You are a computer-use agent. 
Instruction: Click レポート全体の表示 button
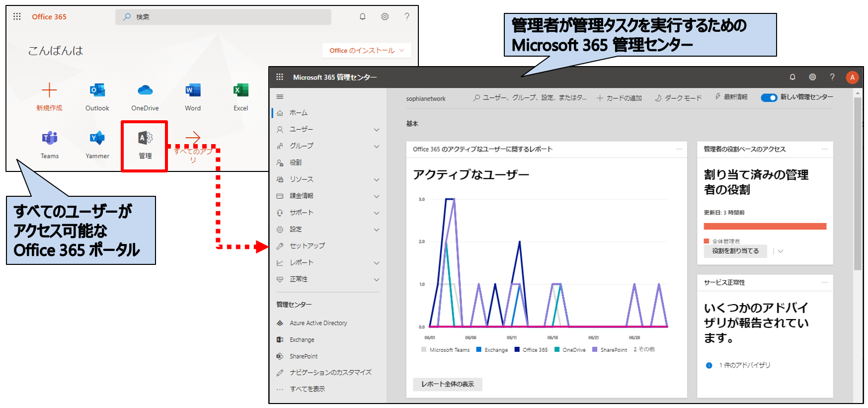point(448,384)
